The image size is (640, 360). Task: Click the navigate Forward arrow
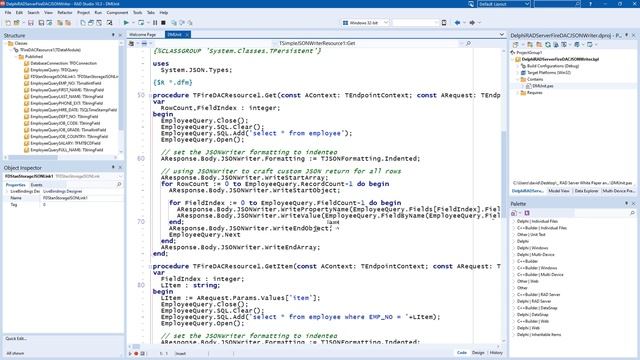pyautogui.click(x=472, y=23)
